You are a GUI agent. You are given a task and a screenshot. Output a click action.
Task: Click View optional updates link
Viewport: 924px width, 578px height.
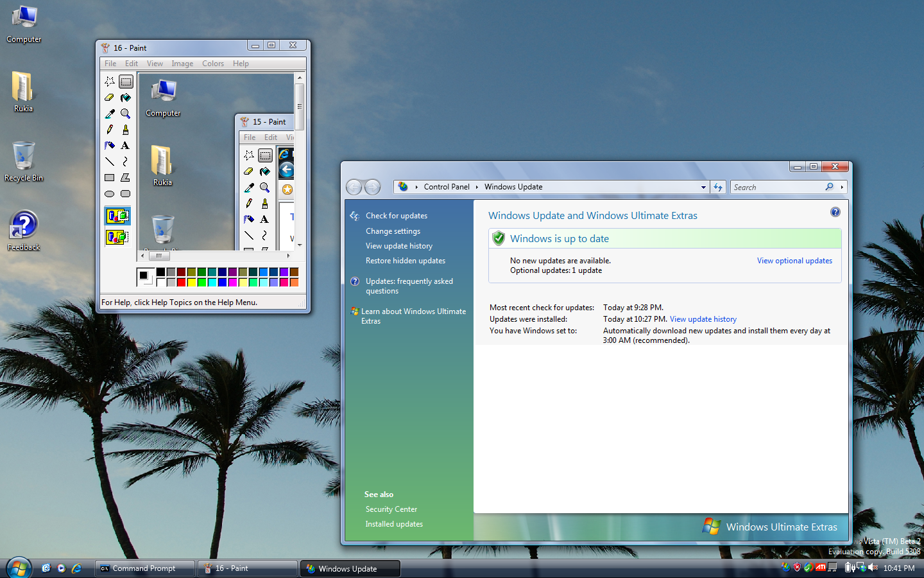[x=794, y=261]
